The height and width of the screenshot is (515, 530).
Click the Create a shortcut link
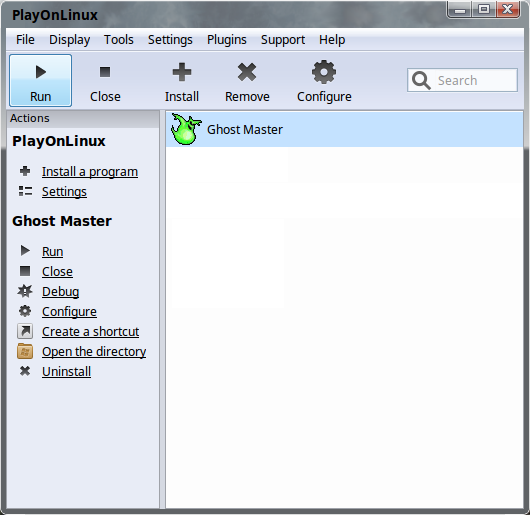pos(91,332)
